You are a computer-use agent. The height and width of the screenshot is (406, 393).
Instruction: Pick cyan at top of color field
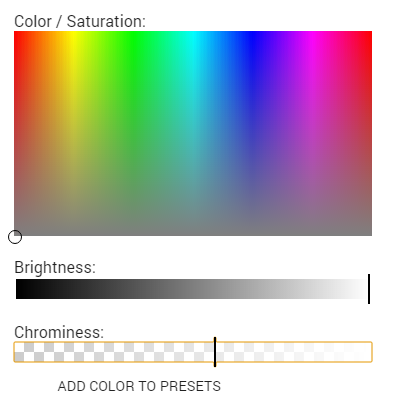(x=193, y=33)
